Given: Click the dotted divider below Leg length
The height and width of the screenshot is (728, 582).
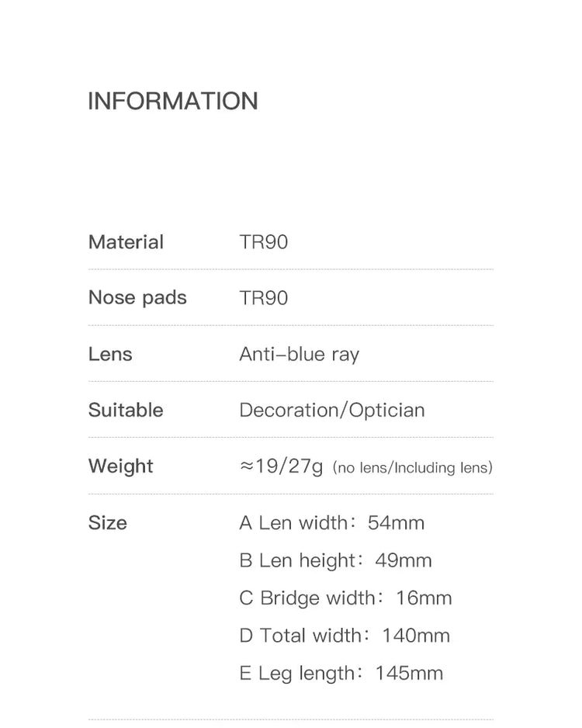Looking at the screenshot, I should pyautogui.click(x=290, y=719).
